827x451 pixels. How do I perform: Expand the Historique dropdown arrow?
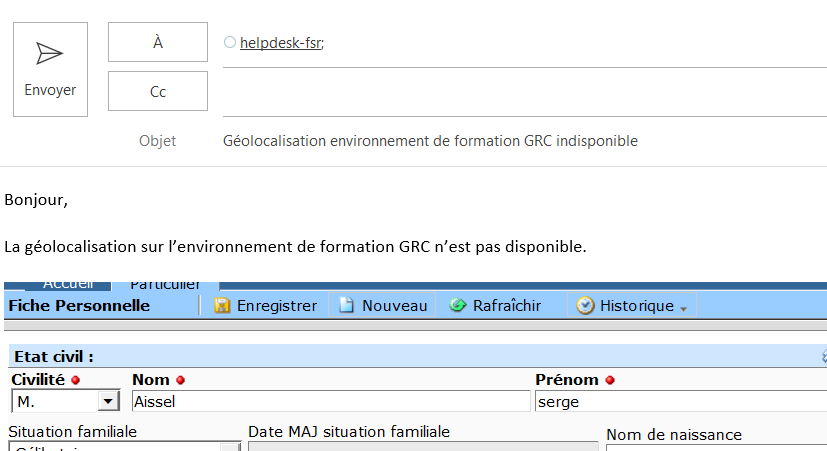tap(684, 309)
